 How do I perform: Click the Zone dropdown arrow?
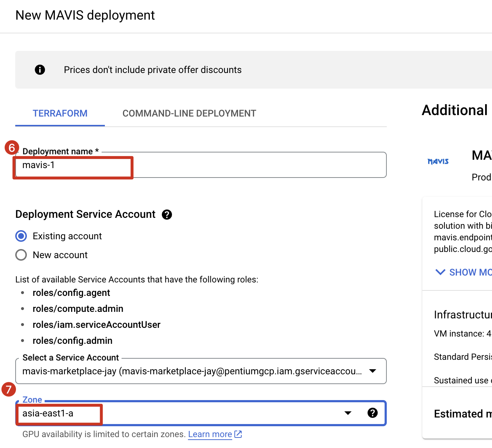pyautogui.click(x=348, y=413)
